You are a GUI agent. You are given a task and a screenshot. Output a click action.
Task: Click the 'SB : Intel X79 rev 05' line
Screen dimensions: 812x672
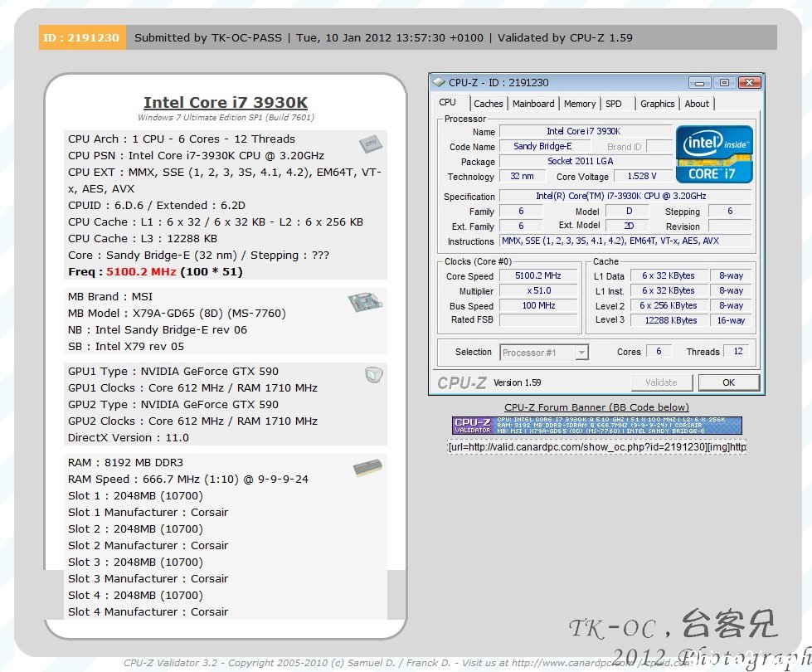coord(126,347)
